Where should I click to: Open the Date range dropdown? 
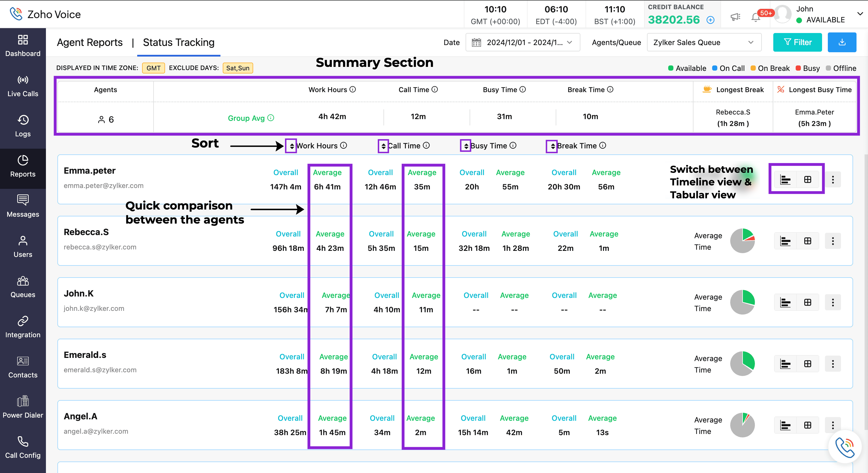(x=523, y=42)
